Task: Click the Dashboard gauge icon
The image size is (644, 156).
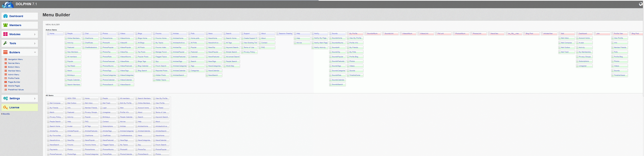Action: [5, 16]
